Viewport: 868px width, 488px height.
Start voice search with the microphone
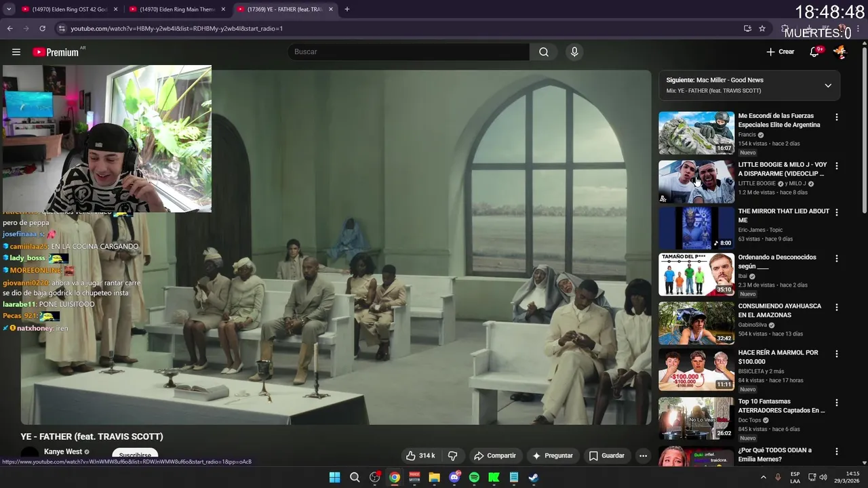click(574, 52)
